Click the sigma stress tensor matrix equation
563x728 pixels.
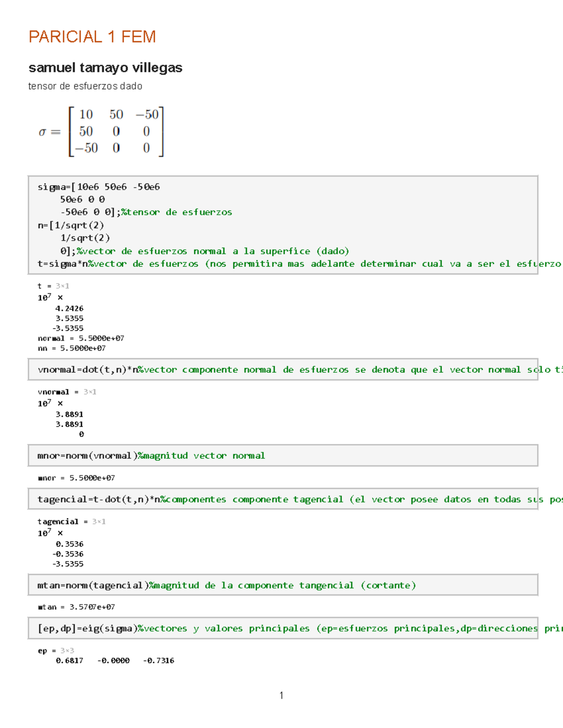click(x=101, y=132)
